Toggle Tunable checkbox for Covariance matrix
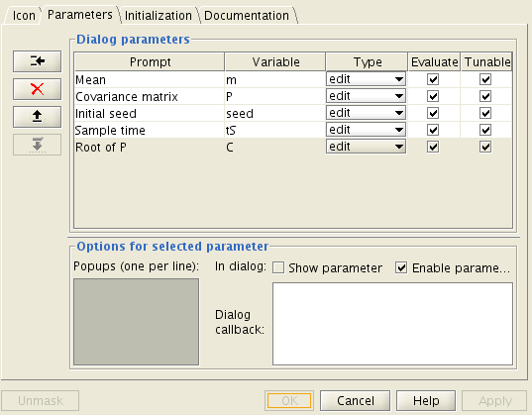 click(485, 96)
